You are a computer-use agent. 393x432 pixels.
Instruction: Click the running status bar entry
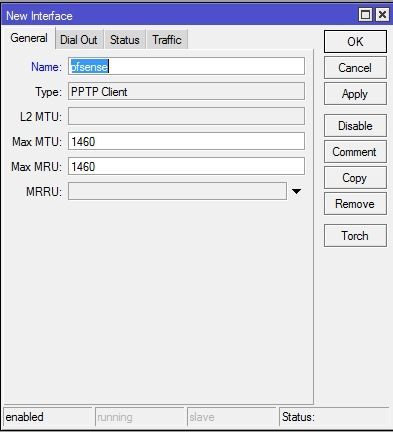click(140, 417)
